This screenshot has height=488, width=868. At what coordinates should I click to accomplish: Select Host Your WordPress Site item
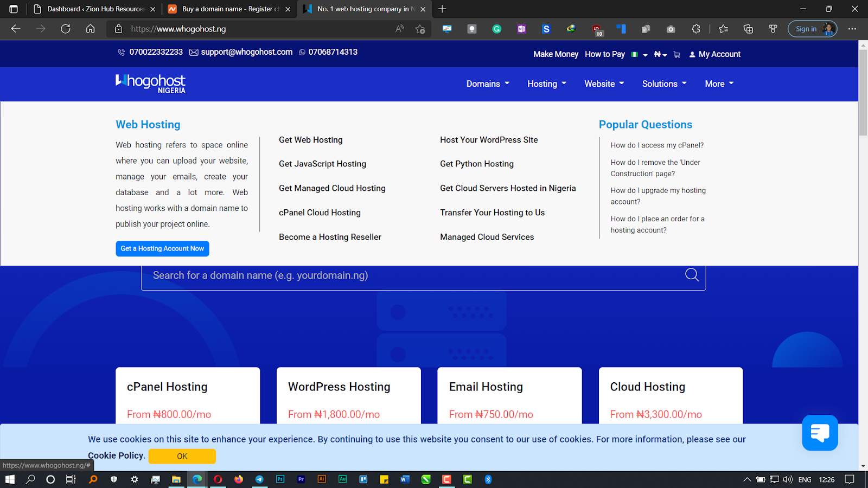click(489, 140)
